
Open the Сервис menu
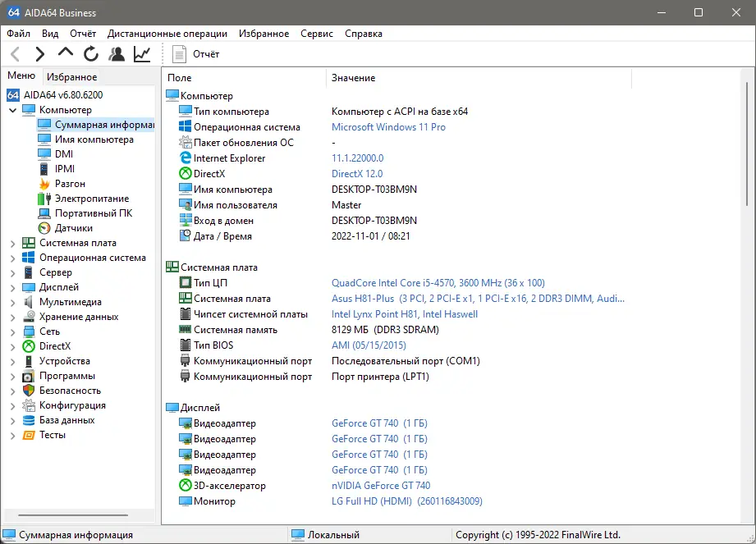click(317, 34)
